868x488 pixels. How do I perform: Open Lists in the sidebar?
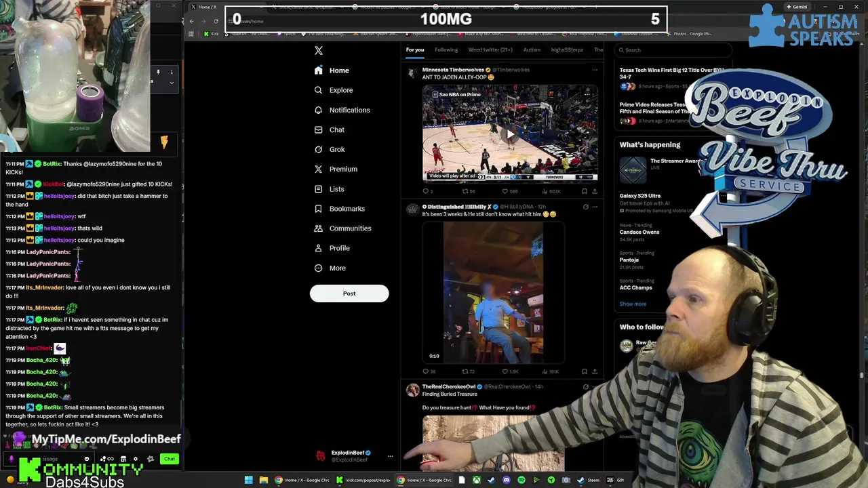(x=329, y=189)
